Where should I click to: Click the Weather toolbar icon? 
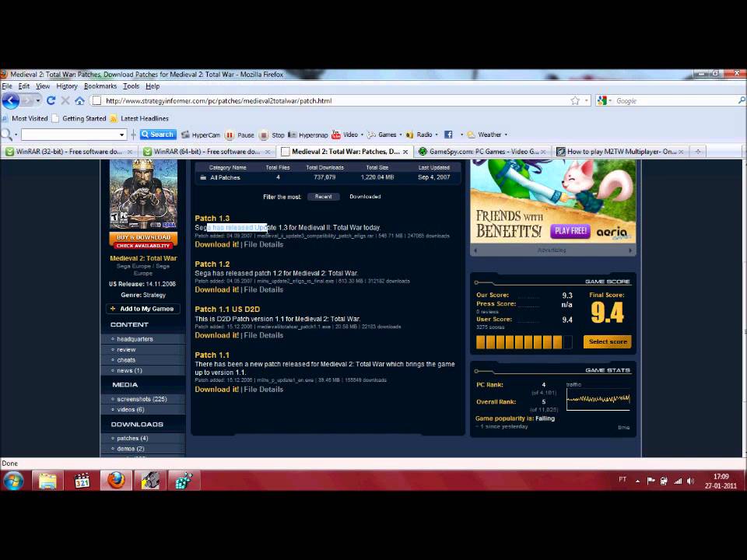point(472,135)
